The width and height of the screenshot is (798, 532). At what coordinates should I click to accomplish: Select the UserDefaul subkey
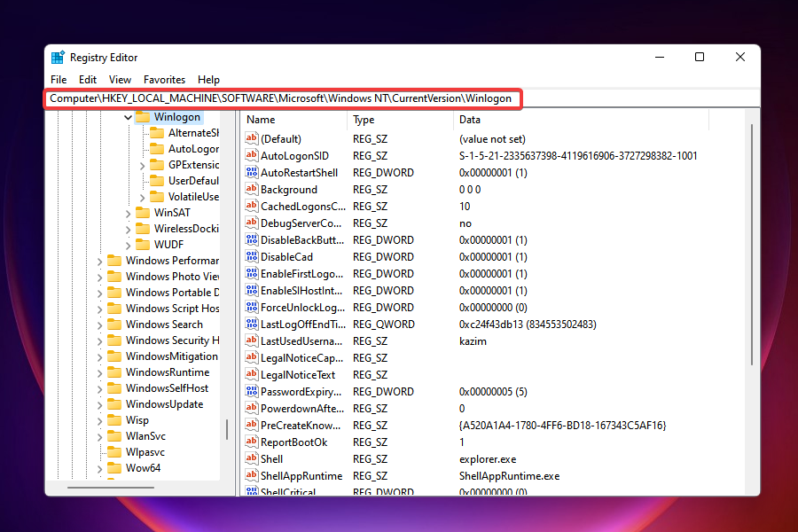[x=193, y=181]
